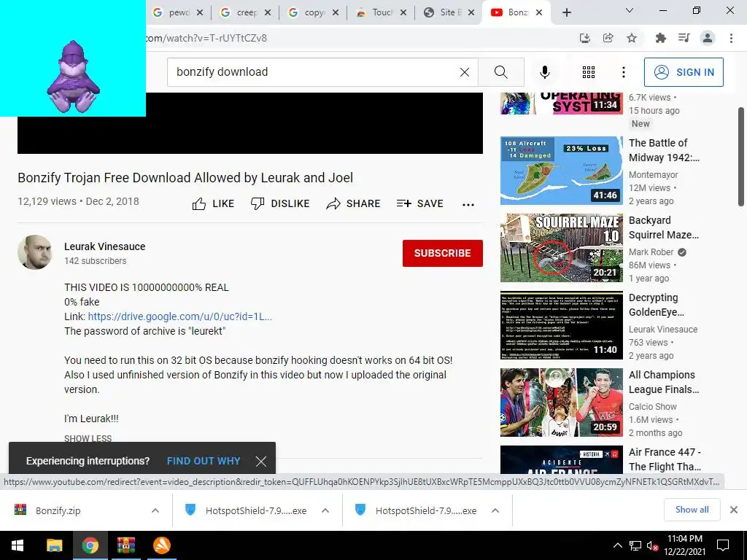Image resolution: width=747 pixels, height=560 pixels.
Task: Dislike the video with thumbs down
Action: pos(280,204)
